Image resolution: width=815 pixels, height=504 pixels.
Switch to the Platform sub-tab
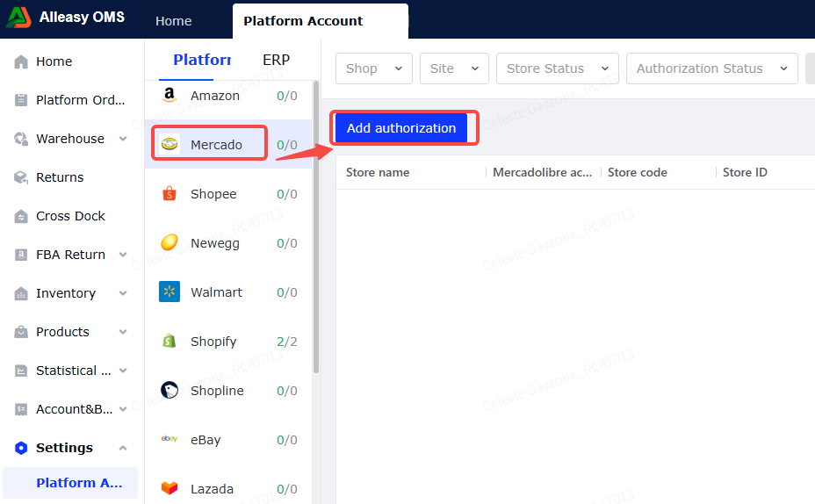(x=202, y=61)
